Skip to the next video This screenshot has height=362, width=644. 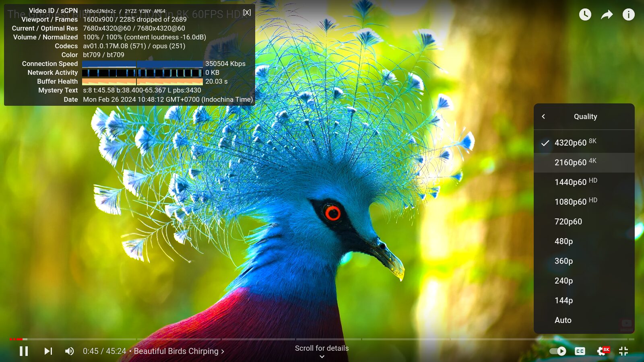coord(48,351)
